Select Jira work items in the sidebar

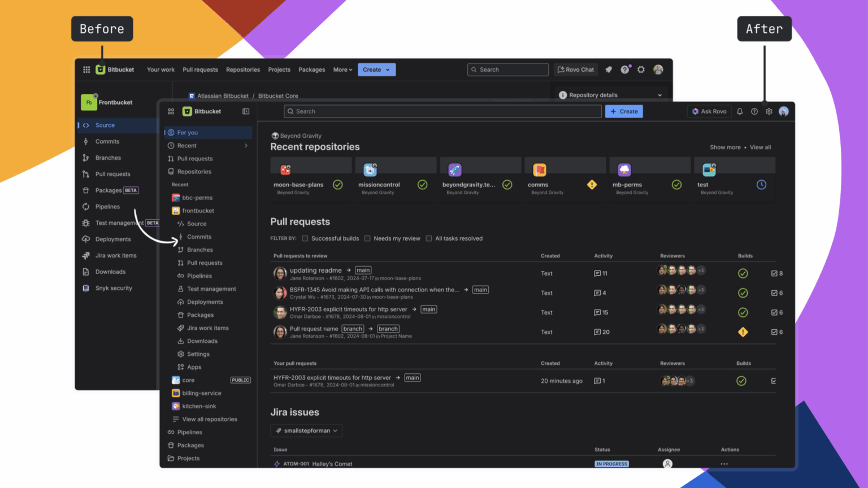[116, 255]
